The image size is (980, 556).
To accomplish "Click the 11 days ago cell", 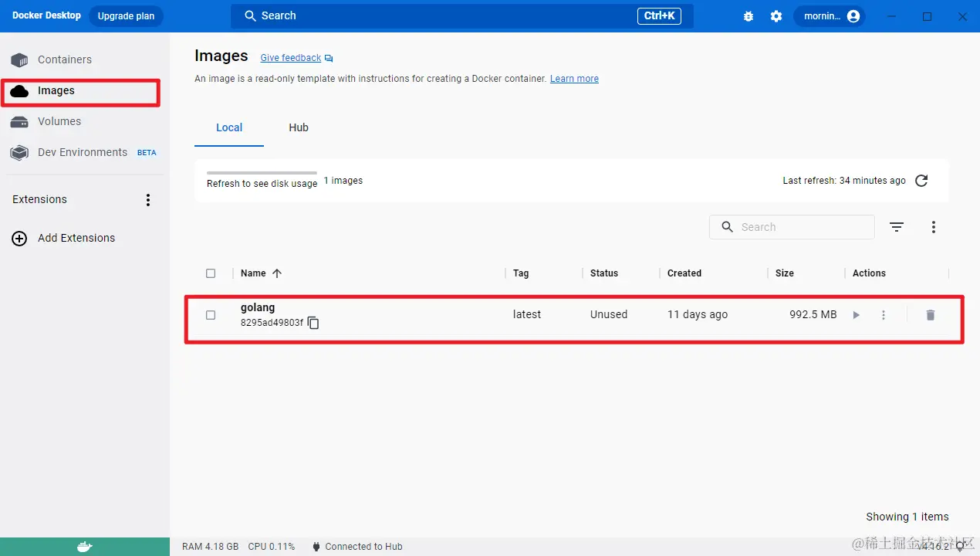I will pos(698,314).
